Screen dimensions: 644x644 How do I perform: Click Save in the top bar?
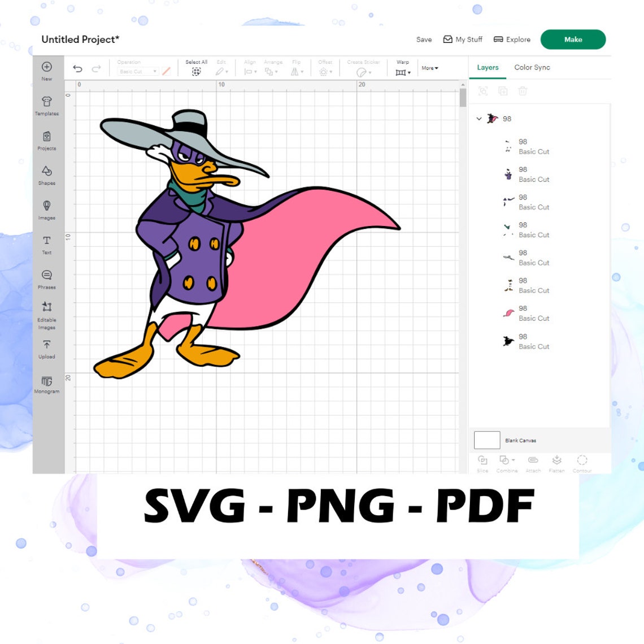(424, 40)
